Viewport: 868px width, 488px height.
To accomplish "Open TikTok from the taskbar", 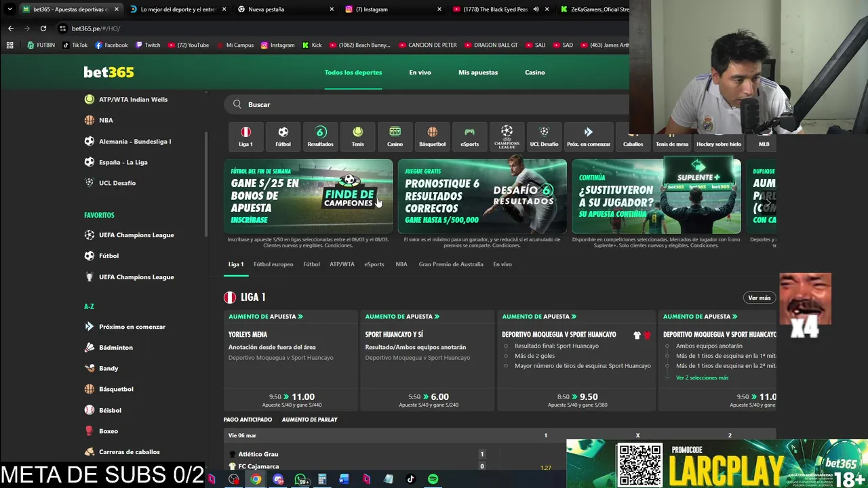I will [x=410, y=479].
